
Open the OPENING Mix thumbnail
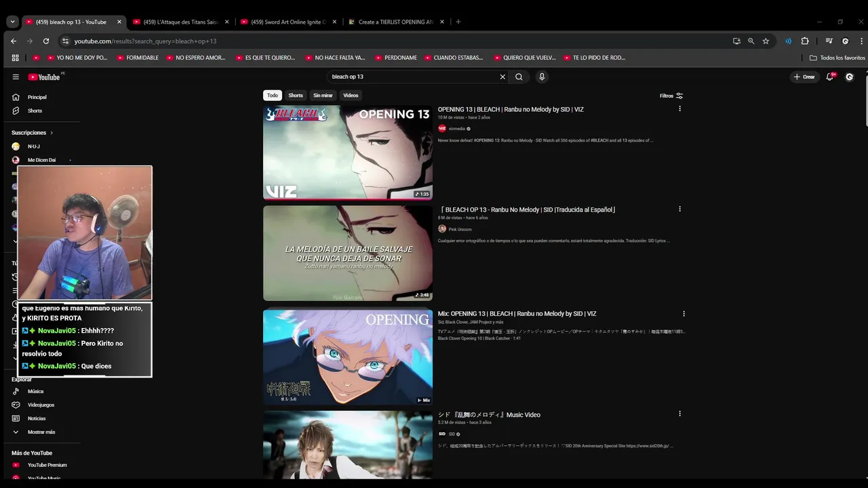point(348,358)
